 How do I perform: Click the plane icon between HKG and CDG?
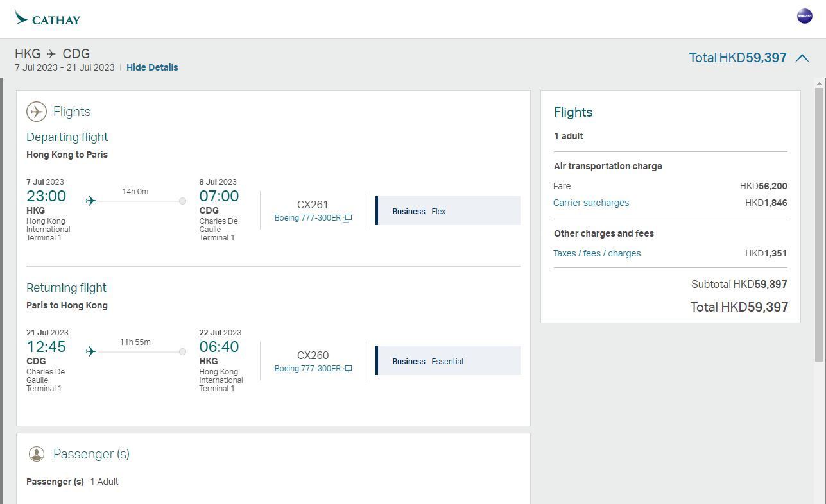point(52,54)
